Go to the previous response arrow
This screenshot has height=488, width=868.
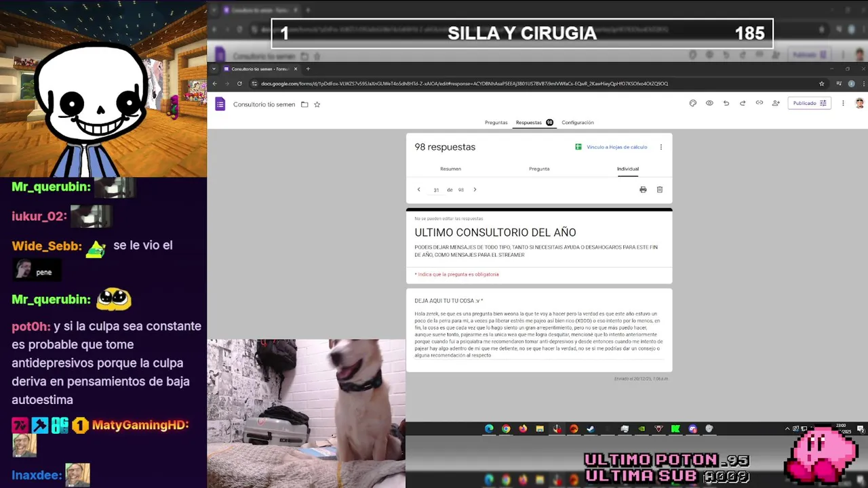[418, 190]
